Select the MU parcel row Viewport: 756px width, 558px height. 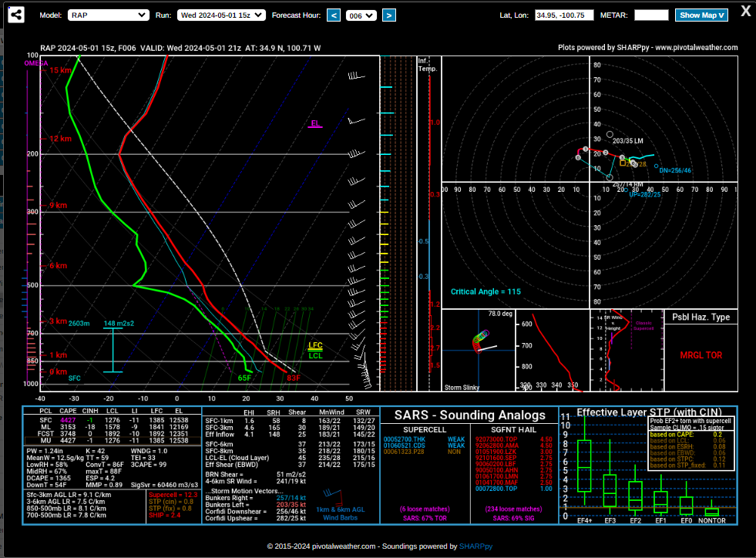click(113, 440)
